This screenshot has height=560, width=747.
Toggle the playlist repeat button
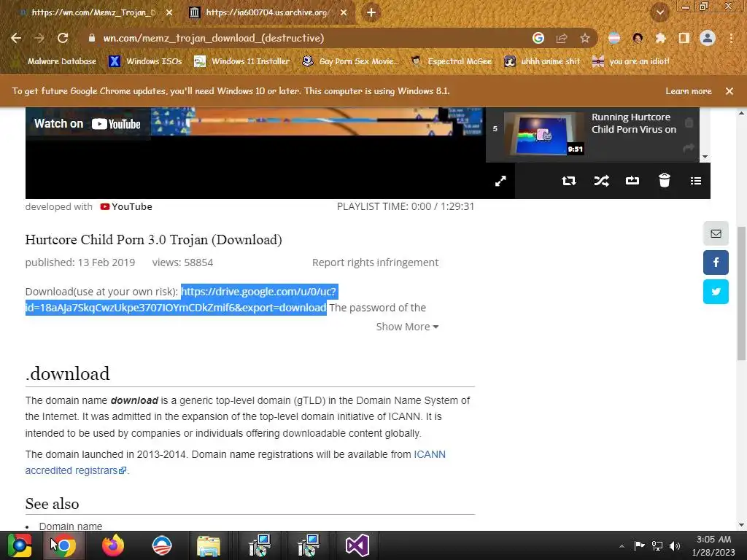569,181
